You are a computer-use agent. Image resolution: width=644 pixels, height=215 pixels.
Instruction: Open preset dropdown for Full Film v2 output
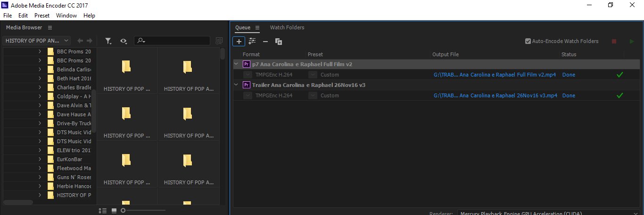(x=313, y=75)
